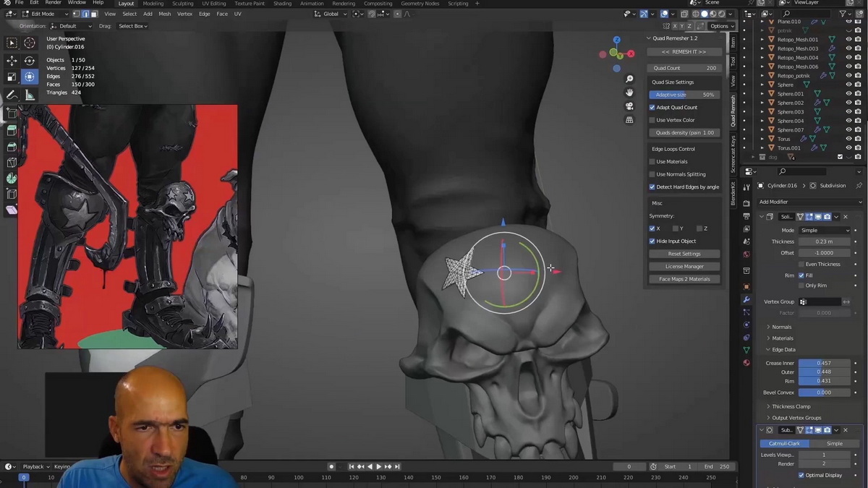868x488 pixels.
Task: Enable Use Materials checkbox
Action: [x=652, y=161]
